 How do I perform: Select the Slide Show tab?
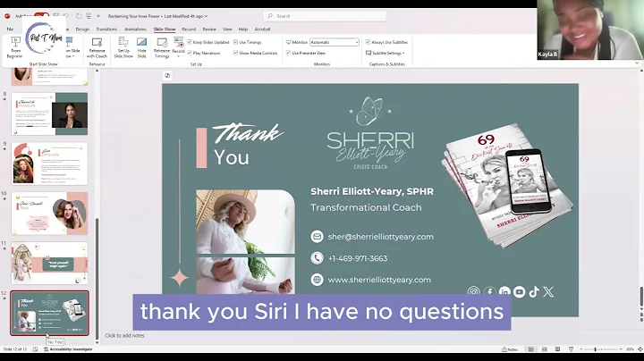(x=165, y=29)
